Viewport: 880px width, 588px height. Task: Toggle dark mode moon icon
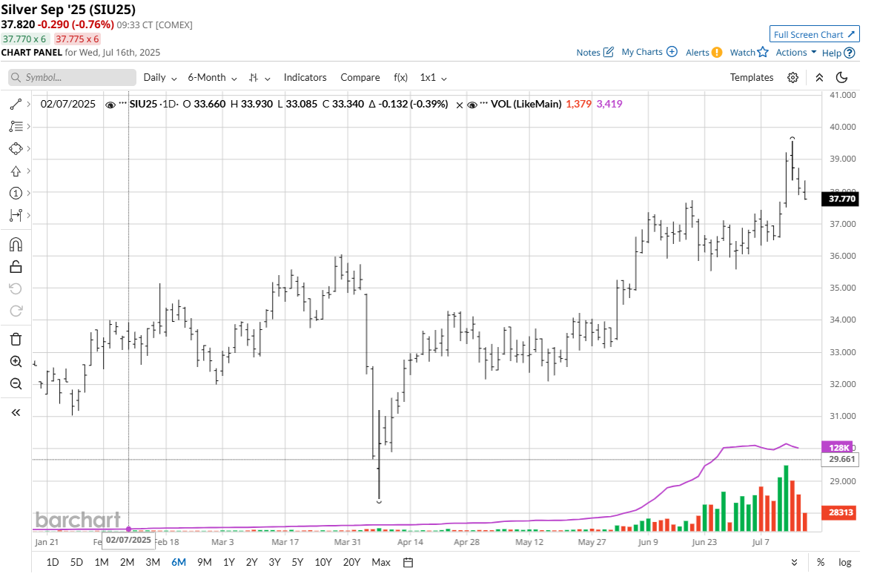tap(841, 77)
